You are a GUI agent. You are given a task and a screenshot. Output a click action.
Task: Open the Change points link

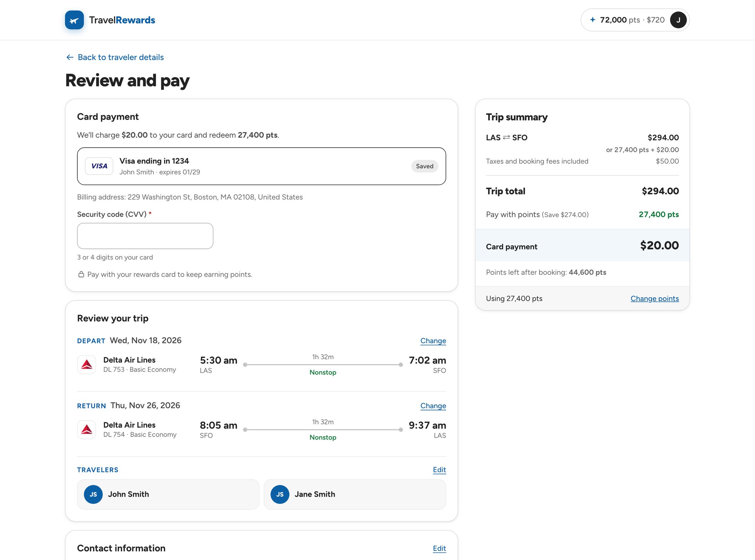[655, 298]
